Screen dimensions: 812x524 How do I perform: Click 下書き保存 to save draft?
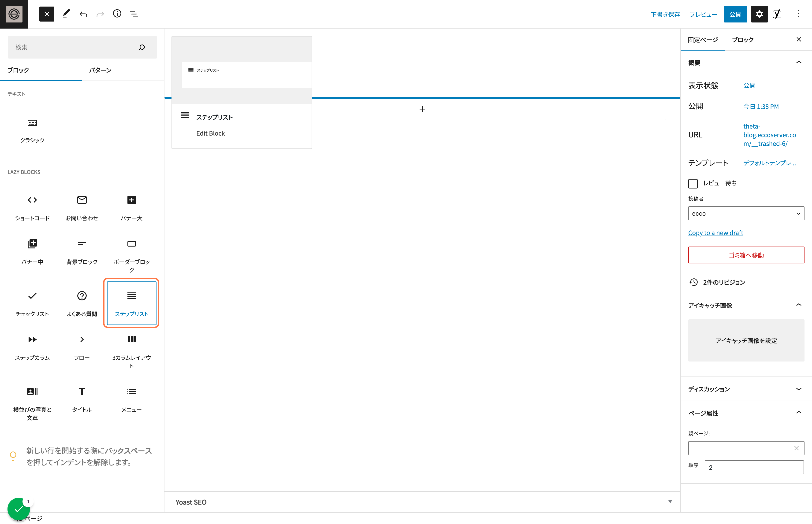tap(665, 14)
